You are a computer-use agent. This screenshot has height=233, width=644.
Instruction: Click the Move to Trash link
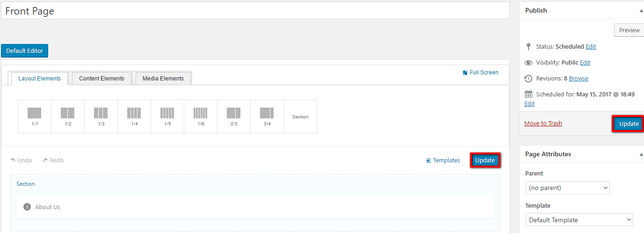click(x=543, y=124)
